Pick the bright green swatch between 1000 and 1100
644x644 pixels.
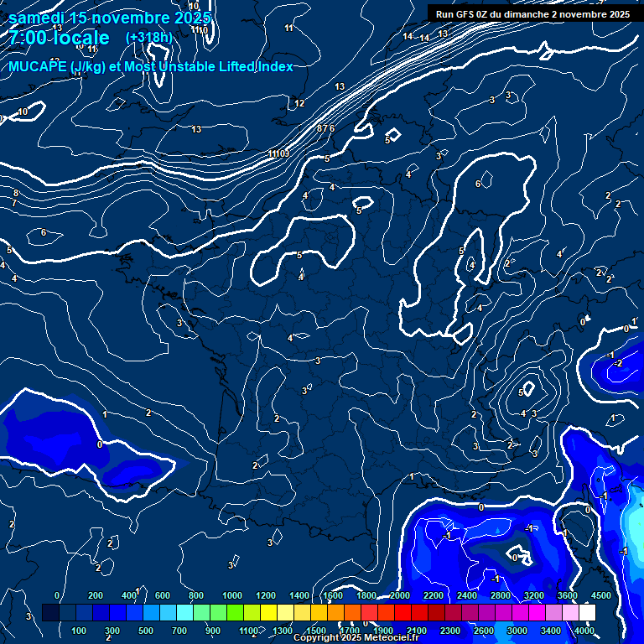(x=235, y=612)
